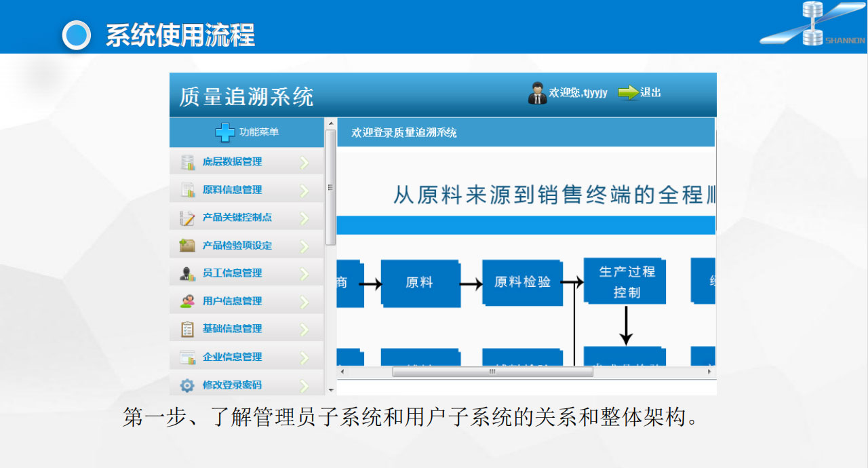This screenshot has height=468, width=868.
Task: Click the blue plus 功能菜单 icon
Action: pos(225,132)
